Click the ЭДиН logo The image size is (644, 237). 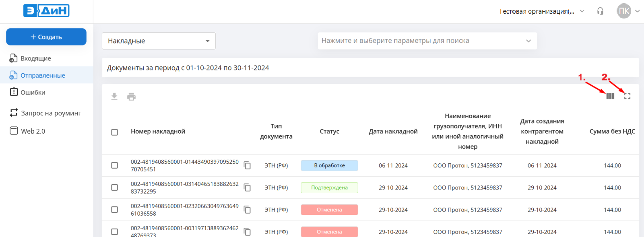(x=46, y=11)
